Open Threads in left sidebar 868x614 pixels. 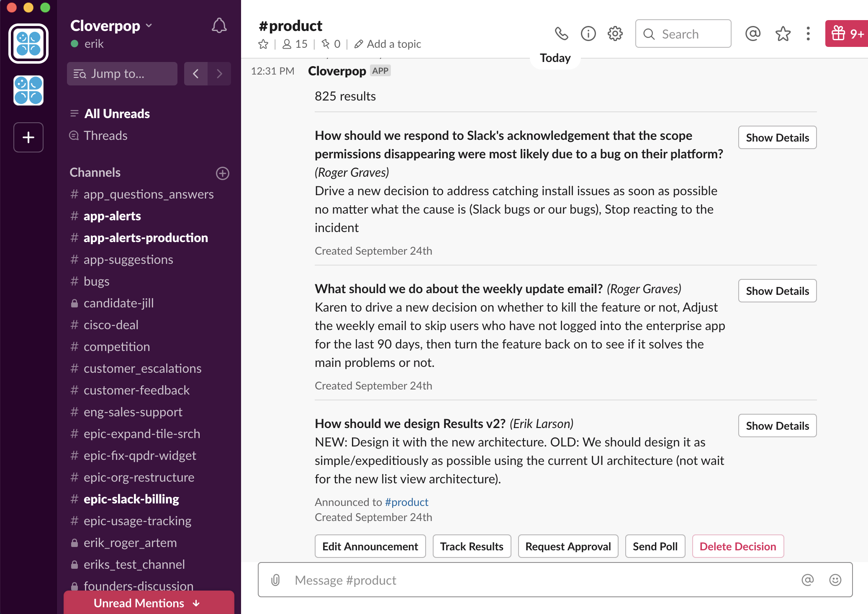coord(106,135)
